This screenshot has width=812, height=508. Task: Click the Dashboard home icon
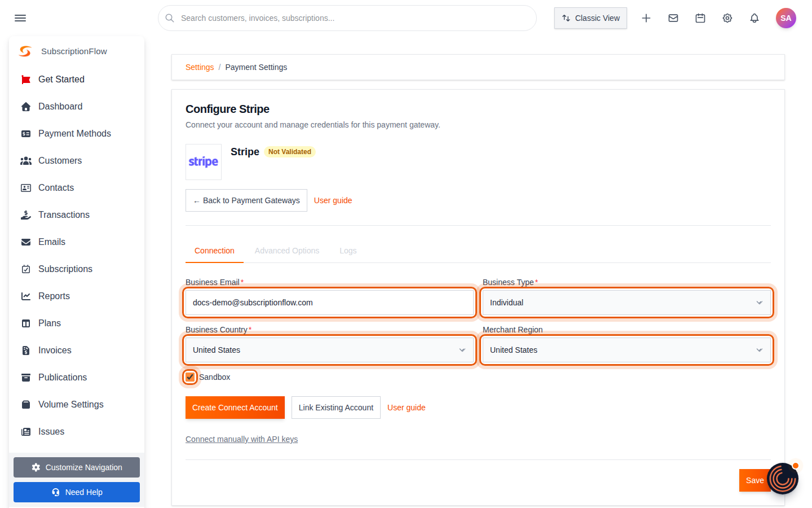pyautogui.click(x=26, y=107)
